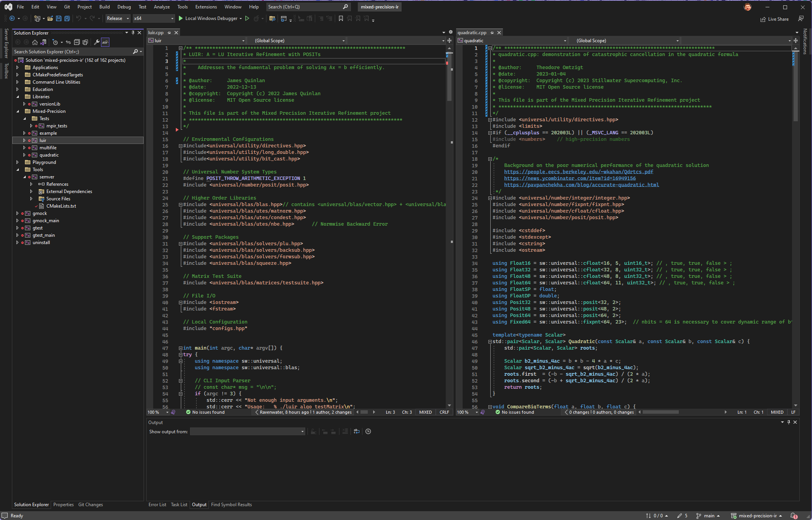812x520 pixels.
Task: Start debugging with the green play button
Action: 181,18
